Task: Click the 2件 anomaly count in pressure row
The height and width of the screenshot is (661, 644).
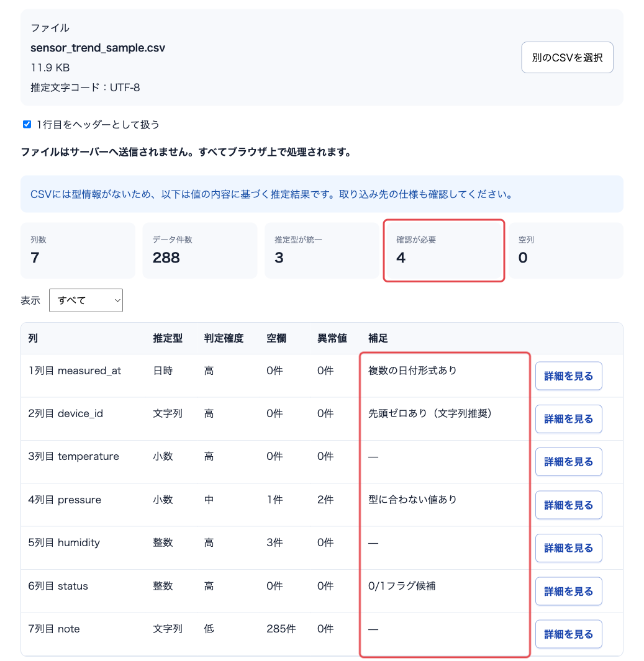Action: point(325,500)
